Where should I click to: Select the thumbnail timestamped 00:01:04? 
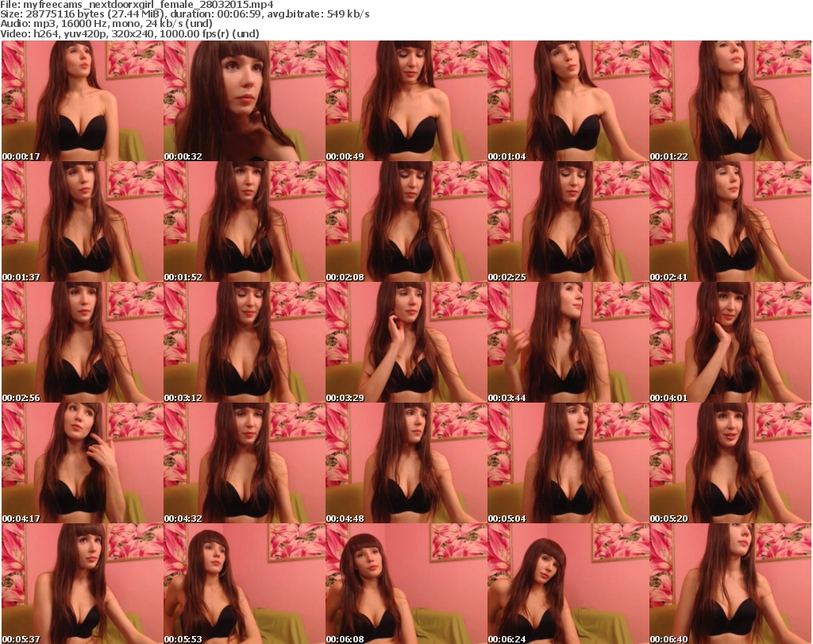[x=568, y=101]
